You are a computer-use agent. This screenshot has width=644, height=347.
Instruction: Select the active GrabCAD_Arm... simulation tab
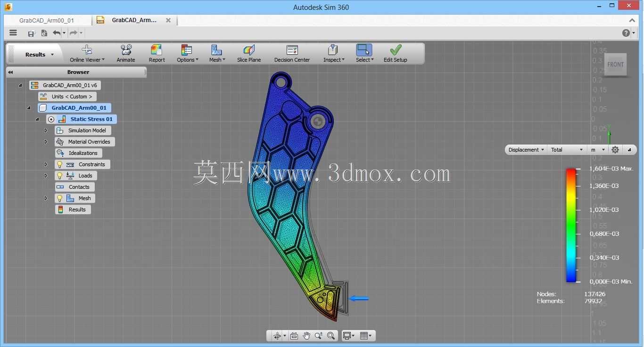coord(134,20)
